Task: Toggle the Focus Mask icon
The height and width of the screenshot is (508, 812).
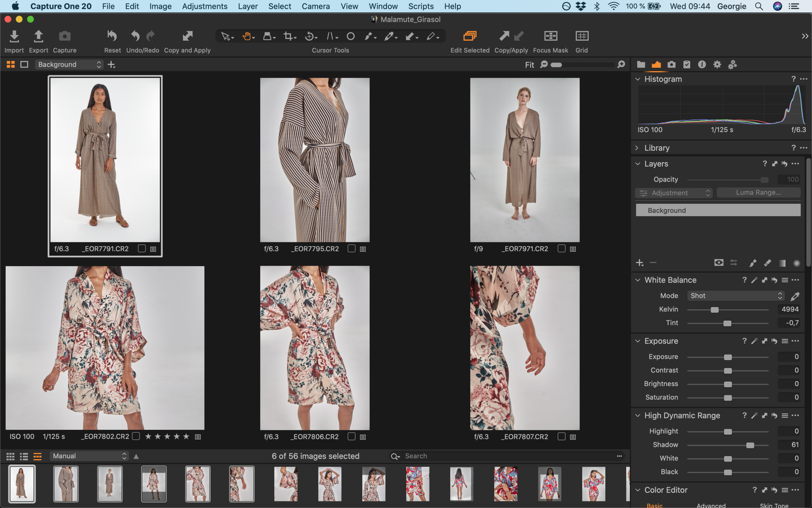Action: pyautogui.click(x=551, y=36)
